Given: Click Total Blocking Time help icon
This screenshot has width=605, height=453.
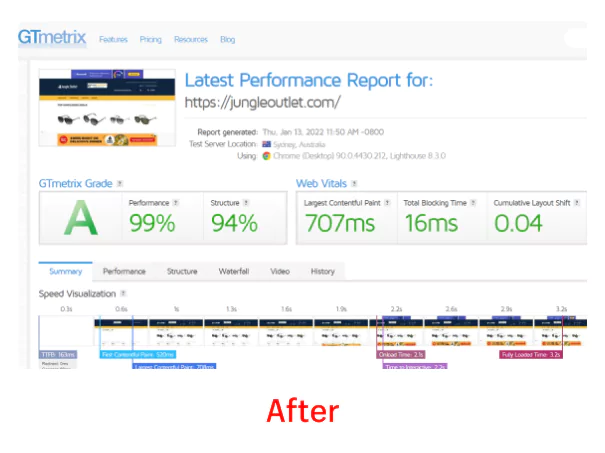Looking at the screenshot, I should click(x=477, y=203).
